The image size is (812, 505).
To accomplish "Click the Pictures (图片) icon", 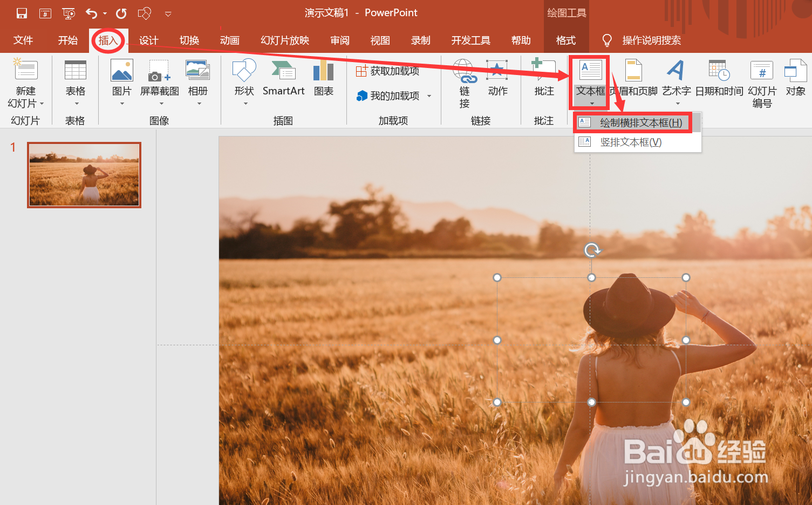I will (122, 70).
